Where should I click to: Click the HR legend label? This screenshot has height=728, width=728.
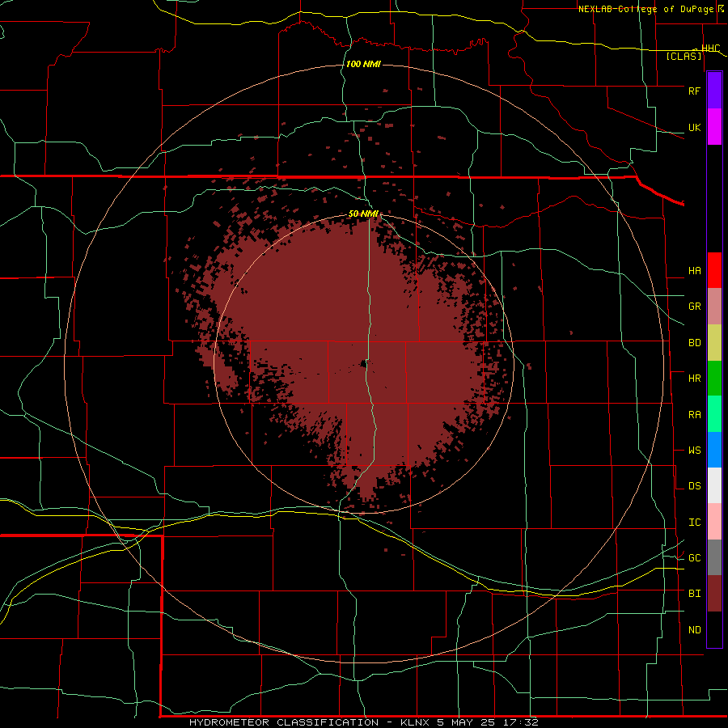point(694,379)
